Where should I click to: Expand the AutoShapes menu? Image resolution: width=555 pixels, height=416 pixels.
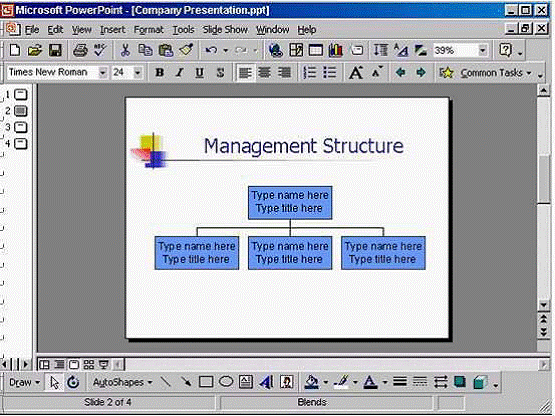point(122,382)
